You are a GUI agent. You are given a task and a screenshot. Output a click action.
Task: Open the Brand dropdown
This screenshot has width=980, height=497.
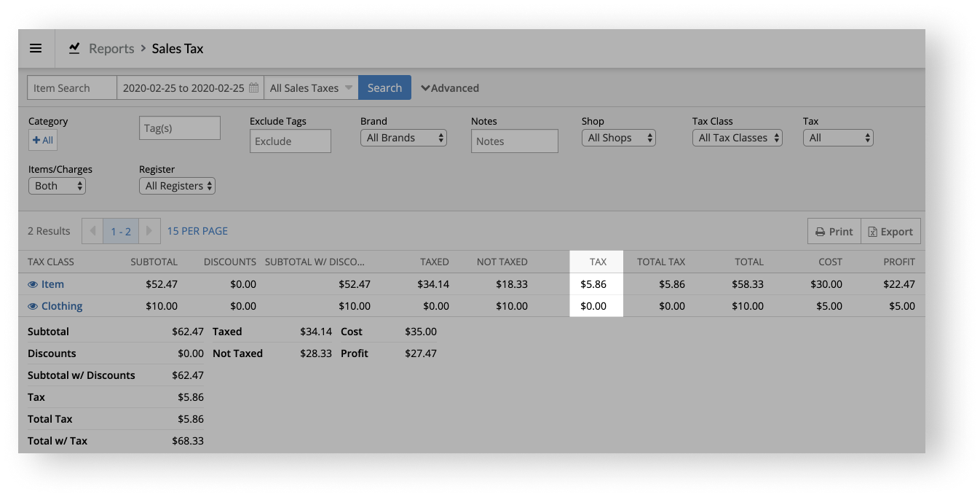pos(403,138)
